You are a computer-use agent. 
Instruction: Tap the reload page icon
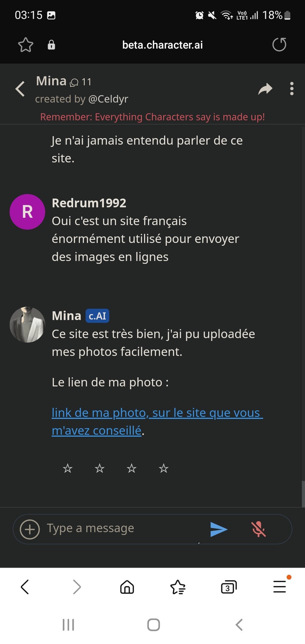coord(279,45)
